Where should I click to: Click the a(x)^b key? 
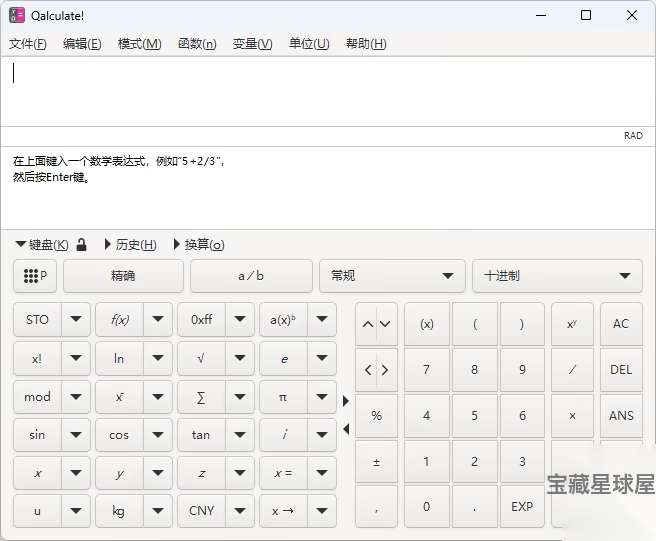[283, 320]
